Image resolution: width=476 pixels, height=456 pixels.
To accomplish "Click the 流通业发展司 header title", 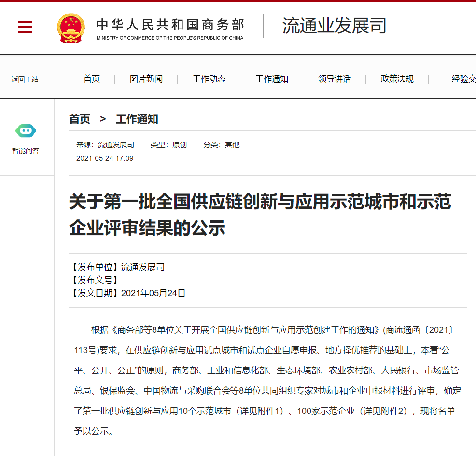I will pos(334,26).
